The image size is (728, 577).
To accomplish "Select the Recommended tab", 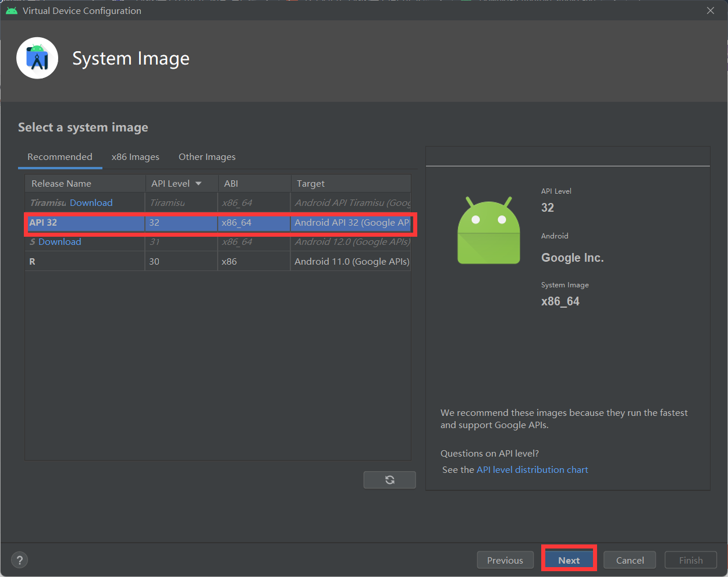I will click(x=60, y=157).
